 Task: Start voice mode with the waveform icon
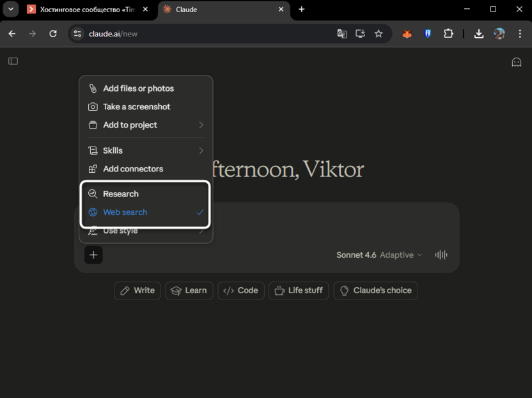(x=441, y=255)
